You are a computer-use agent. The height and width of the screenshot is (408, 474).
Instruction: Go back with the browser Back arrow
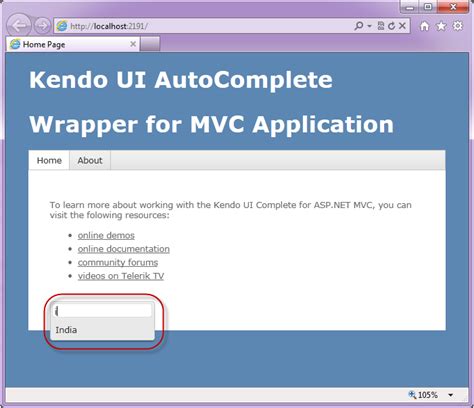point(19,25)
